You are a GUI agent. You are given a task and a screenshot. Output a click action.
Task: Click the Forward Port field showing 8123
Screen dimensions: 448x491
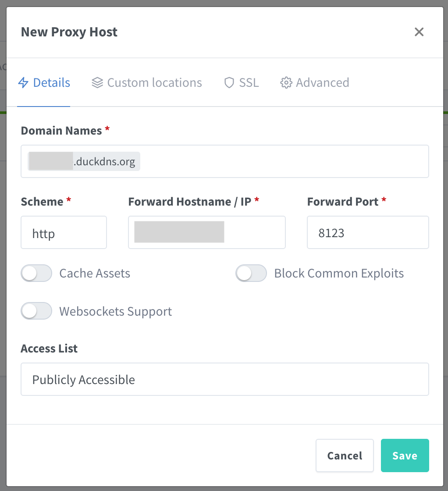point(367,233)
